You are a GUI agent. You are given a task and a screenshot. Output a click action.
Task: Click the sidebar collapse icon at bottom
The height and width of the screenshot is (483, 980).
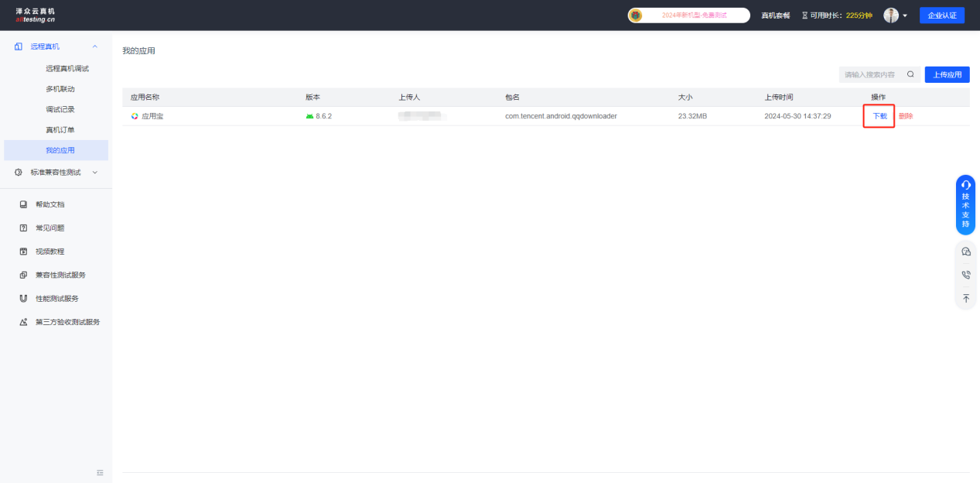click(x=100, y=472)
